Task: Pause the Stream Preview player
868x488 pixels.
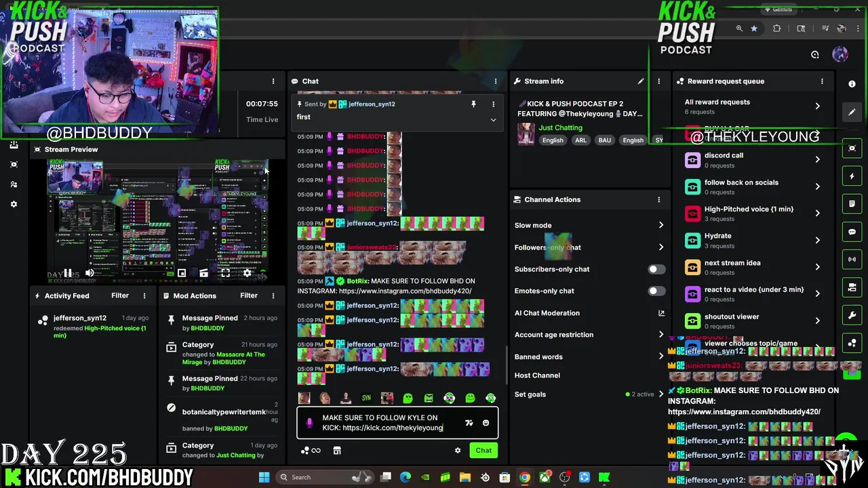Action: [68, 273]
